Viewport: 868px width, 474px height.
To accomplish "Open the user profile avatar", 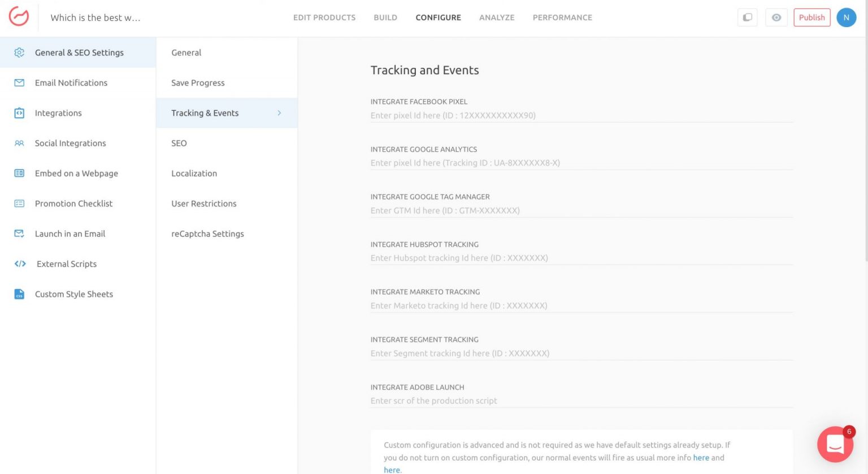I will [x=846, y=18].
